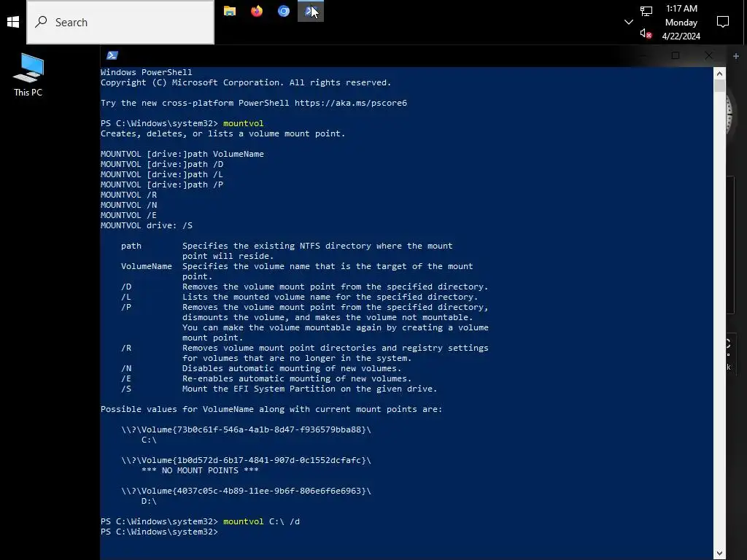This screenshot has height=560, width=747.
Task: Launch Chrome from the taskbar
Action: coord(284,11)
